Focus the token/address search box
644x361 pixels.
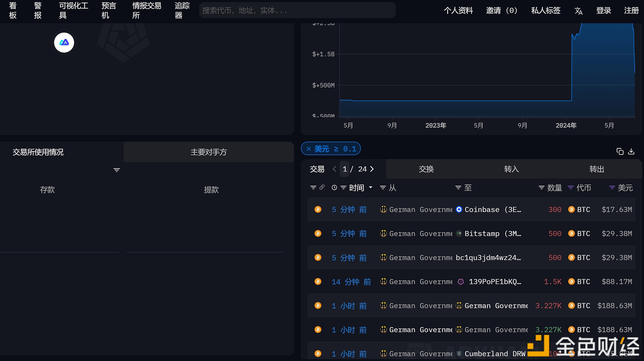point(297,10)
